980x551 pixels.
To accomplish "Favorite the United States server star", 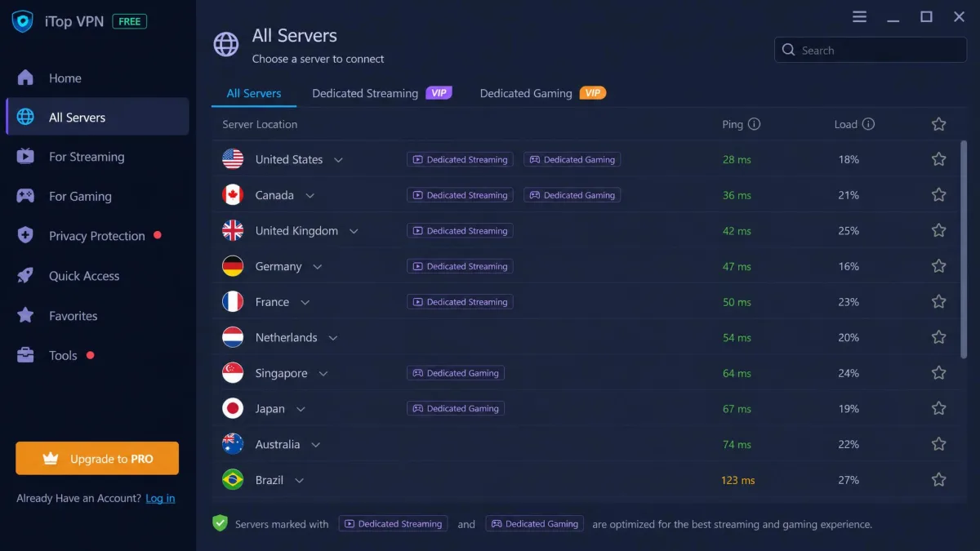I will pos(939,159).
